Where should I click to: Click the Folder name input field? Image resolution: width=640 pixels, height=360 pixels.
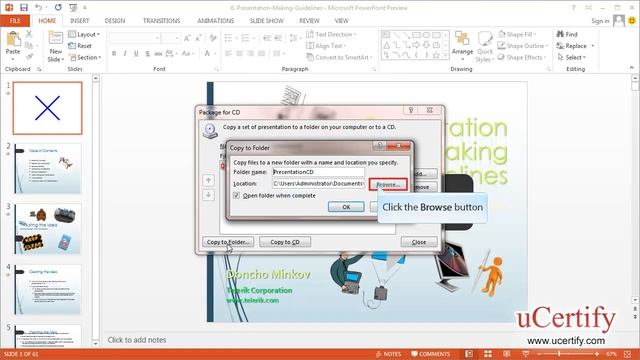coord(318,172)
